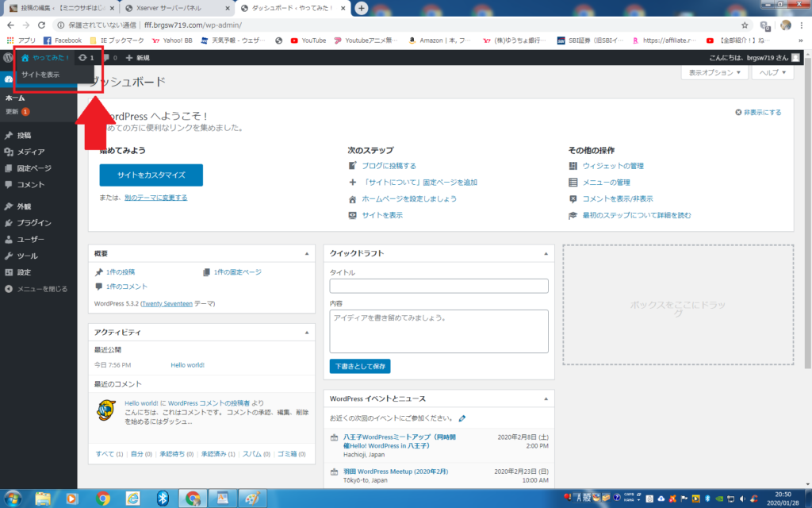Expand the 表示オプション dropdown
Screen dimensions: 812x508
pos(714,72)
